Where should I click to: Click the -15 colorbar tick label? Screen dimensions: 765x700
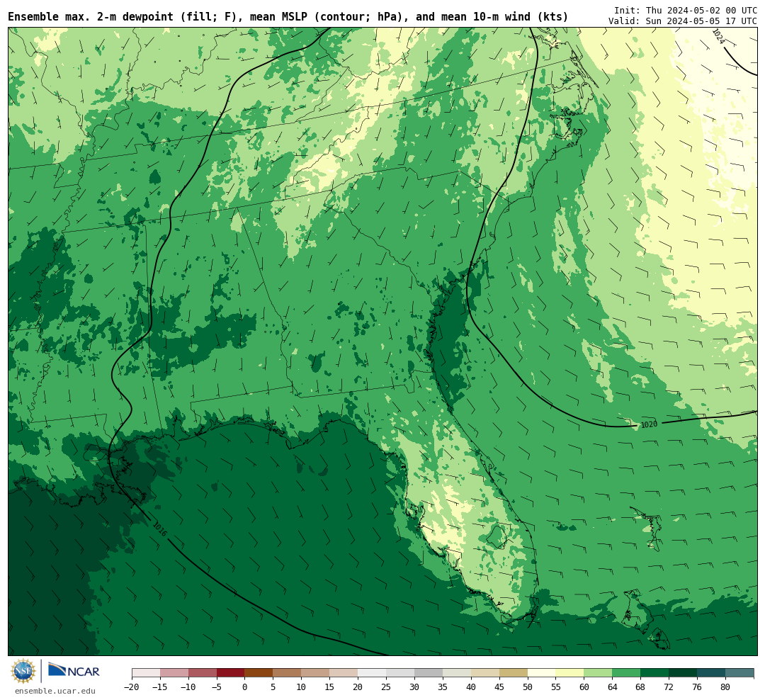coord(159,687)
